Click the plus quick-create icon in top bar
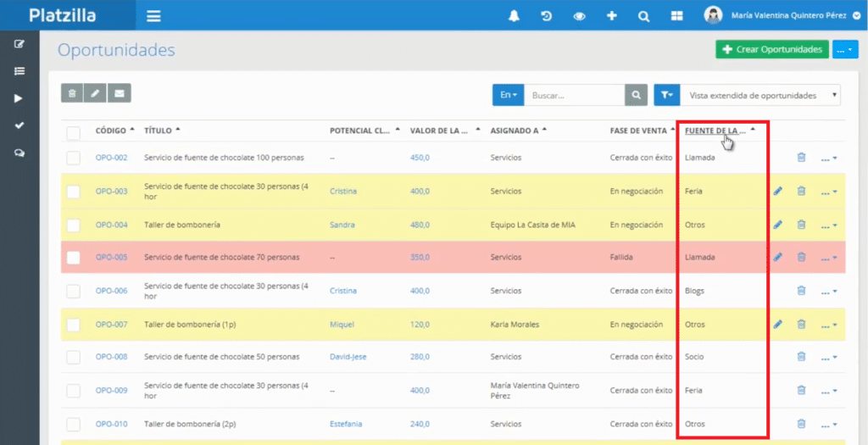This screenshot has height=445, width=868. pyautogui.click(x=612, y=16)
